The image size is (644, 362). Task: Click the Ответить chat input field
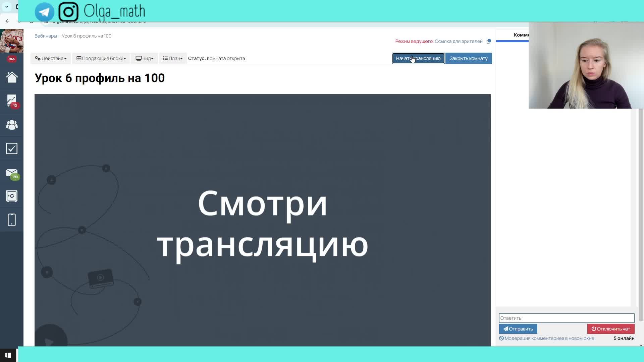(567, 318)
